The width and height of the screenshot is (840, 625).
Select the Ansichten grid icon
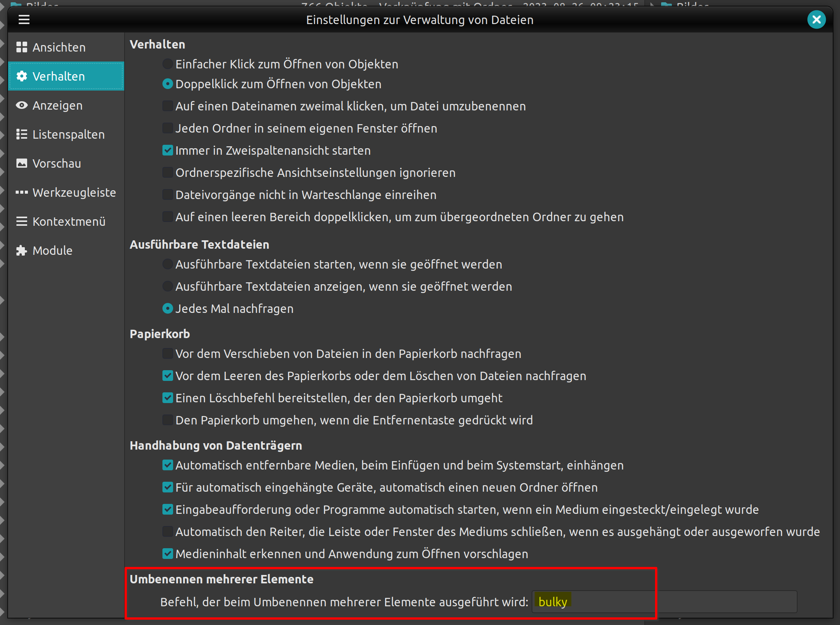[22, 47]
